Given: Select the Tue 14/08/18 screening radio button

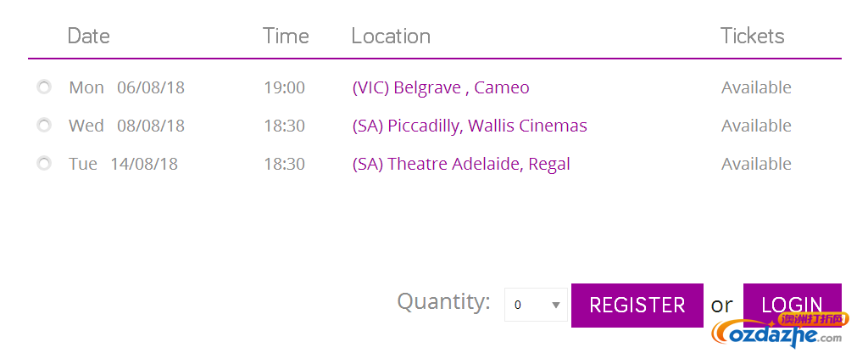Looking at the screenshot, I should [x=44, y=164].
